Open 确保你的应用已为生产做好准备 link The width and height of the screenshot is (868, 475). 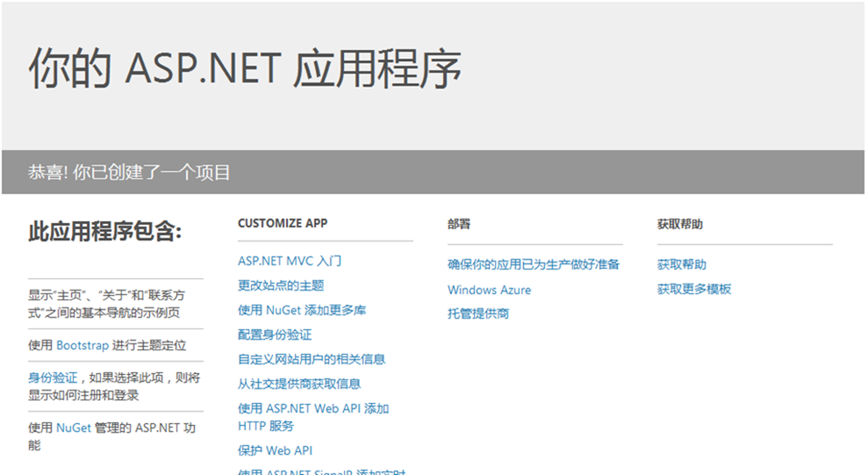click(533, 264)
